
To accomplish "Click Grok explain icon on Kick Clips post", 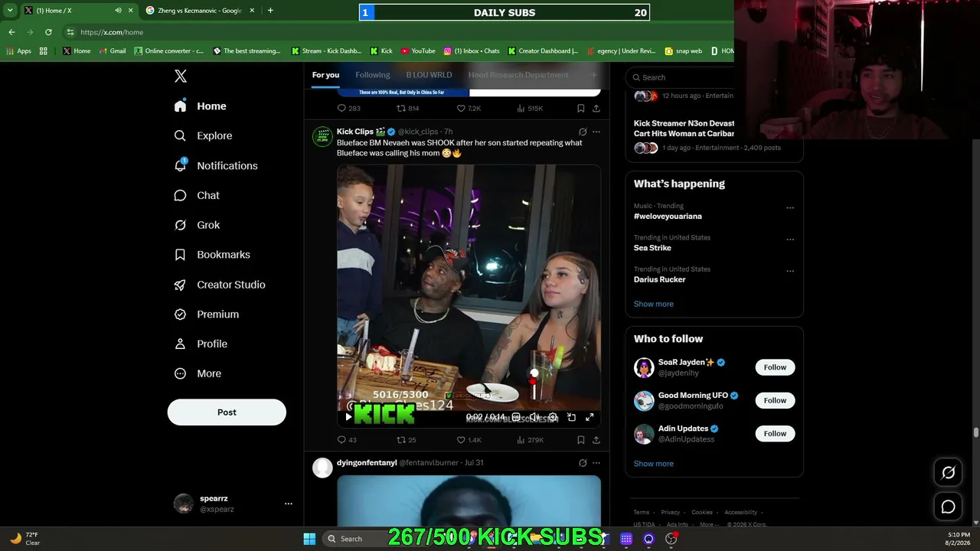I will click(x=583, y=132).
